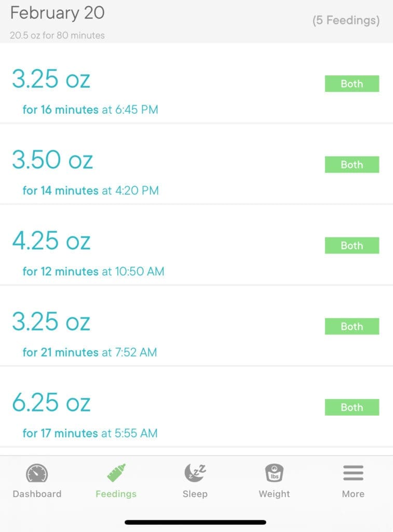393x532 pixels.
Task: Switch to the Sleep tab label
Action: pos(195,494)
